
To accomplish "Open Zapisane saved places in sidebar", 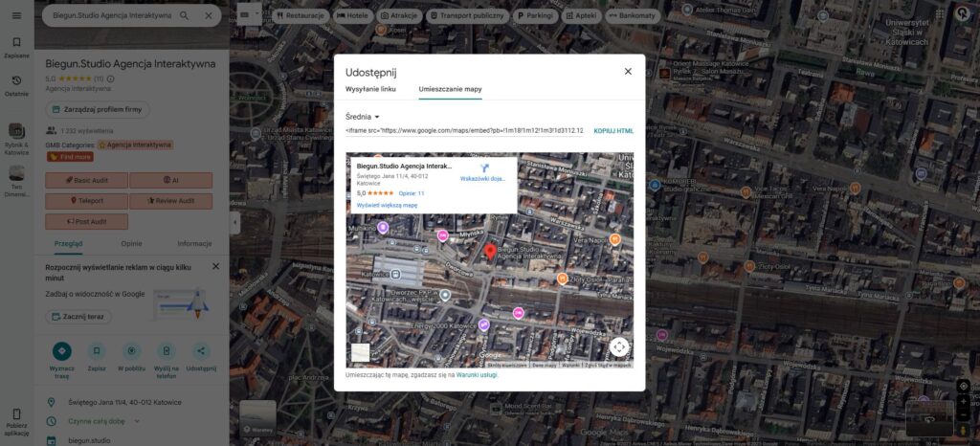I will click(17, 48).
